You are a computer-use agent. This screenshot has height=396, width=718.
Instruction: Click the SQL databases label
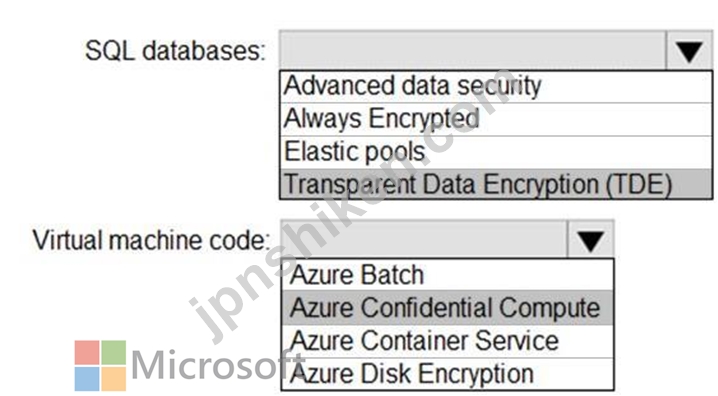pos(175,50)
